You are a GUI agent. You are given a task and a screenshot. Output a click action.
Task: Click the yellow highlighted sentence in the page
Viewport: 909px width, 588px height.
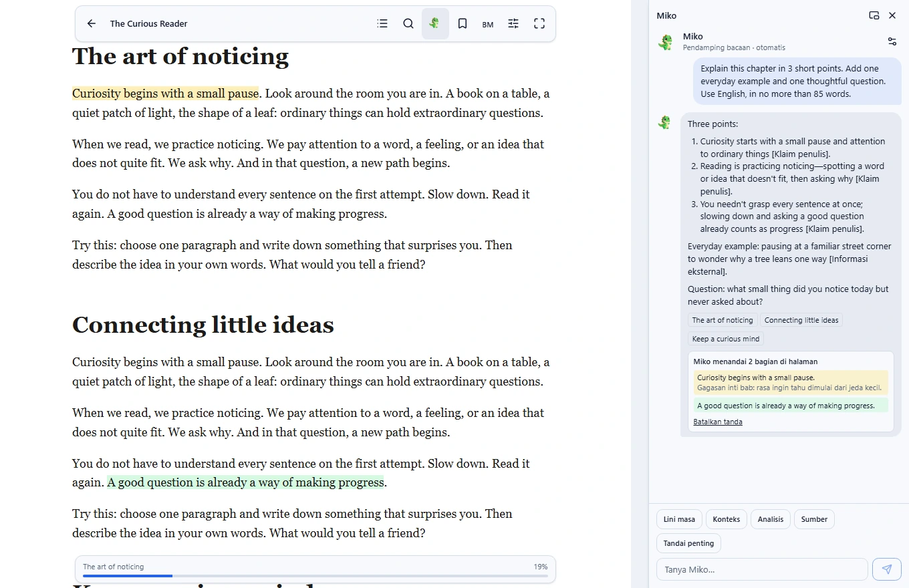[165, 94]
